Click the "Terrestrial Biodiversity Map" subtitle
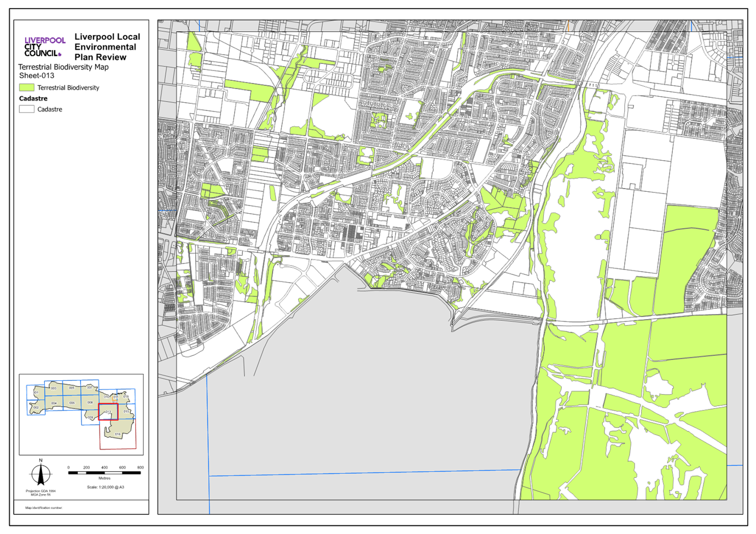The width and height of the screenshot is (756, 534). (x=63, y=67)
